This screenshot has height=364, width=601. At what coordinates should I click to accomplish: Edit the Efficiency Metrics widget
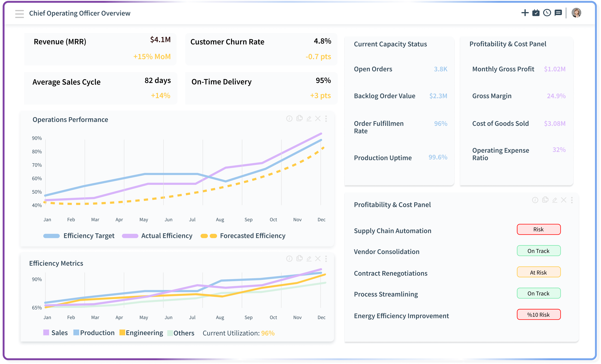(x=309, y=259)
